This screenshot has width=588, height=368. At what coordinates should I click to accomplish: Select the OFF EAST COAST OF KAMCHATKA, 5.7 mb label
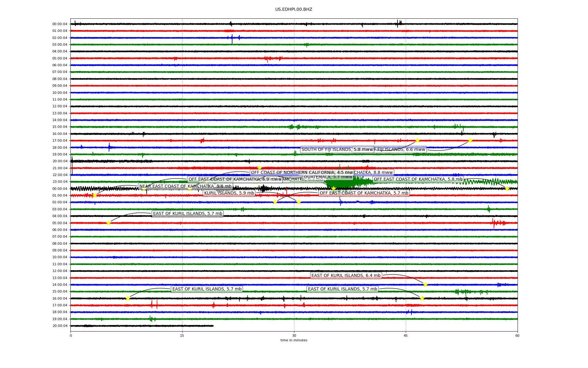[x=364, y=193]
